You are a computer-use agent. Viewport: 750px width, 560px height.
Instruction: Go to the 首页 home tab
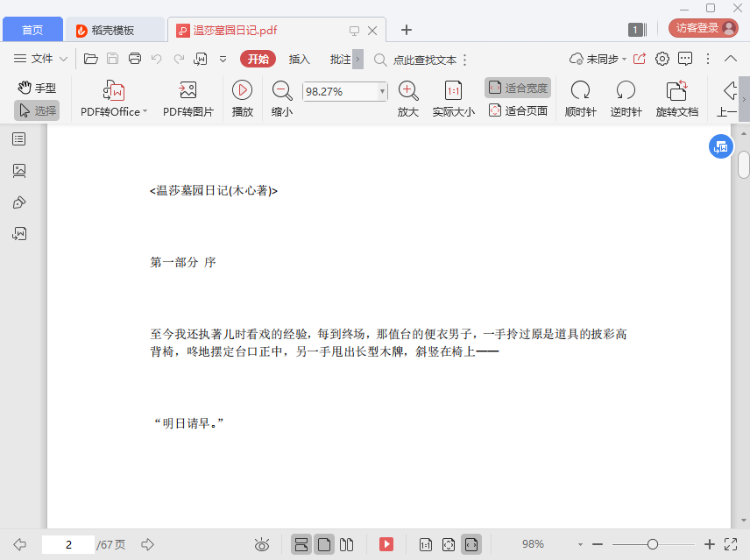(x=32, y=30)
